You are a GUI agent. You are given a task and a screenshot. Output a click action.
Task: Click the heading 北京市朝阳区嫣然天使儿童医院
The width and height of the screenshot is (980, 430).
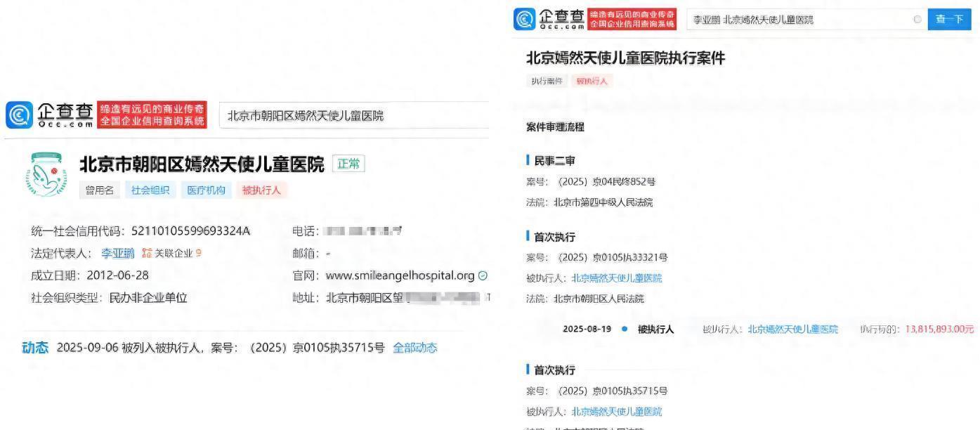coord(202,164)
